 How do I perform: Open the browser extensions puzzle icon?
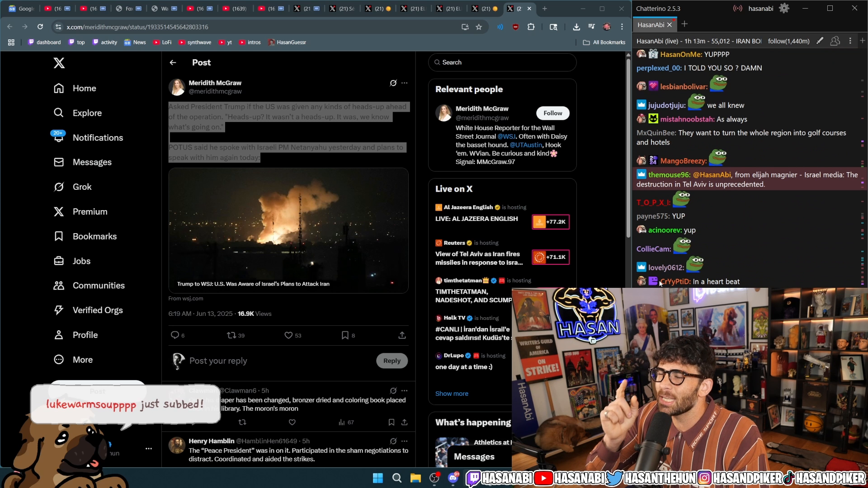point(531,27)
